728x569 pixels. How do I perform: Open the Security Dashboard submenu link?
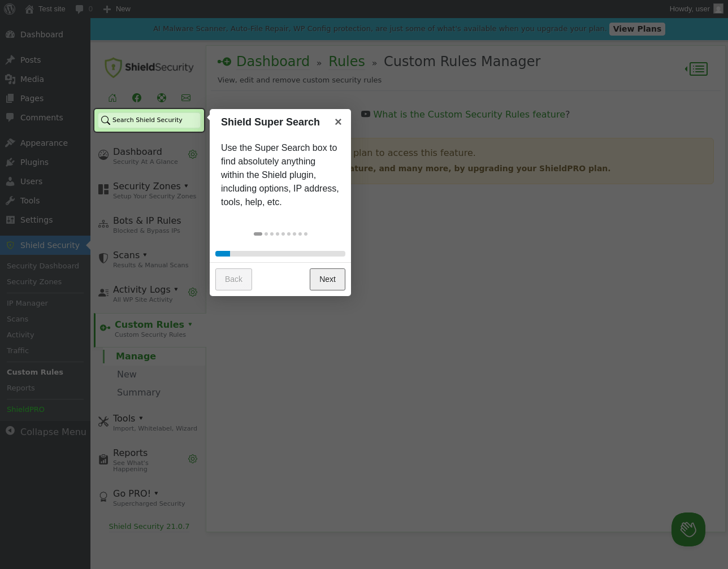point(43,266)
